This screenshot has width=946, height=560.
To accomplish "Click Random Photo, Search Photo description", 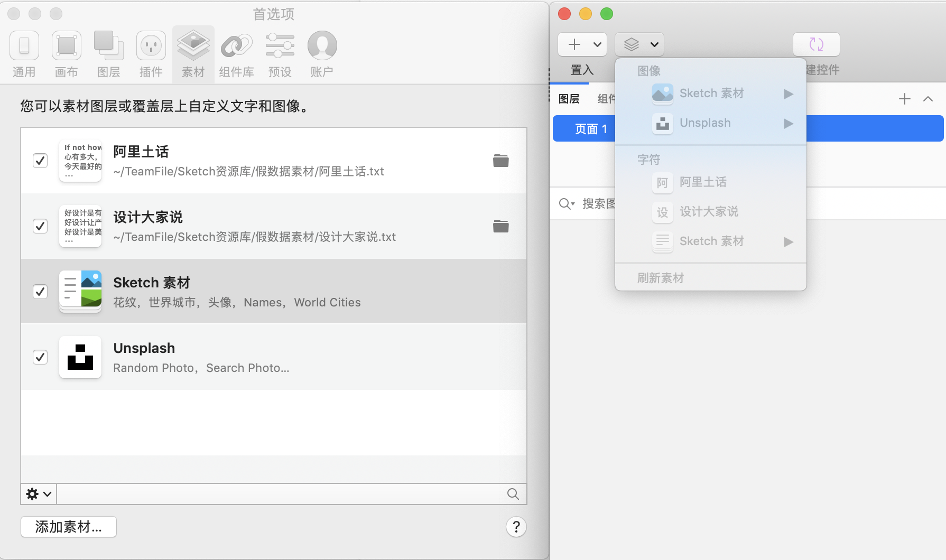I will pos(201,368).
